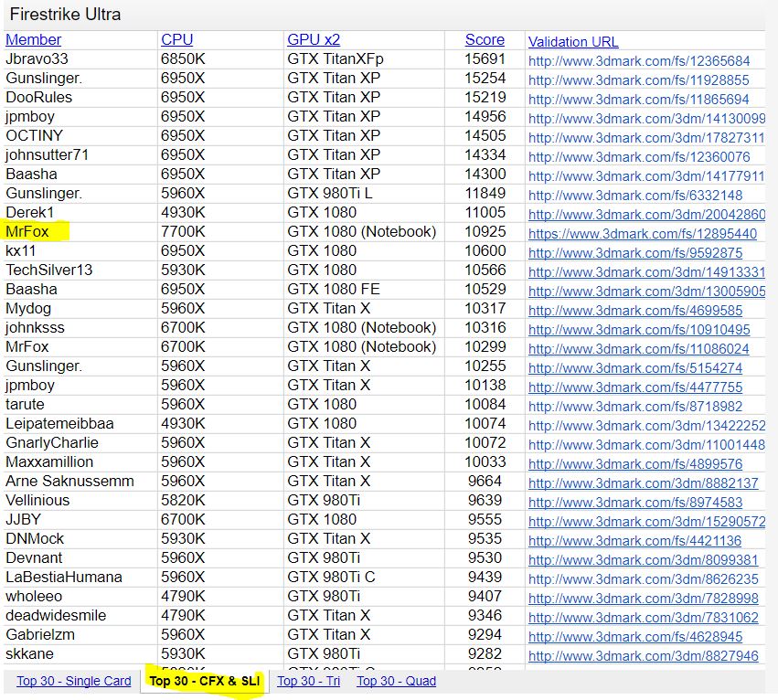Open validation link fs/11928855
The width and height of the screenshot is (778, 700).
pyautogui.click(x=638, y=80)
